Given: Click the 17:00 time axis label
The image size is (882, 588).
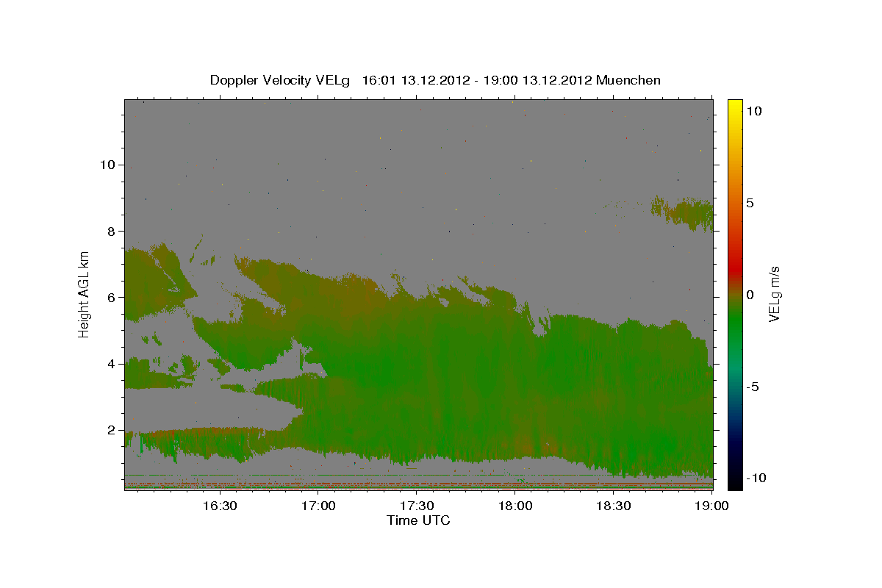Looking at the screenshot, I should coord(318,506).
